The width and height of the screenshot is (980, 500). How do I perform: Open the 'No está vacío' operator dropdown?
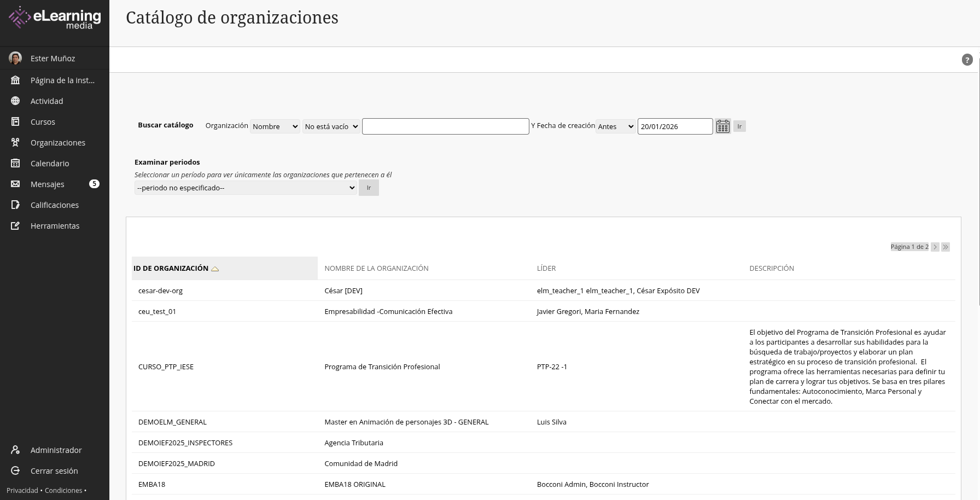[x=331, y=126]
